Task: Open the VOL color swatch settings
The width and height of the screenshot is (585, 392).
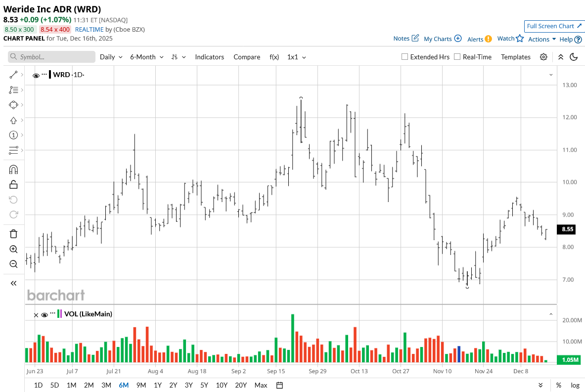Action: pos(59,314)
